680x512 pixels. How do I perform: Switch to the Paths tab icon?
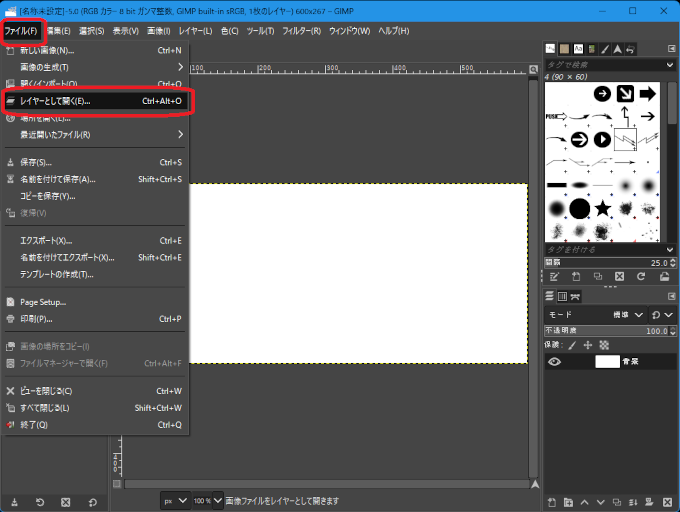[x=575, y=297]
